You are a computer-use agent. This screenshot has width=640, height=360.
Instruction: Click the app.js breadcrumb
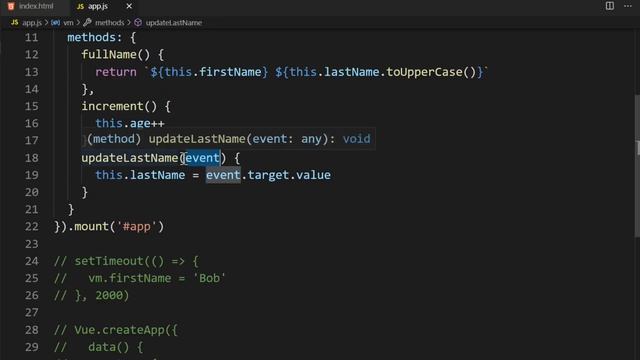(32, 23)
